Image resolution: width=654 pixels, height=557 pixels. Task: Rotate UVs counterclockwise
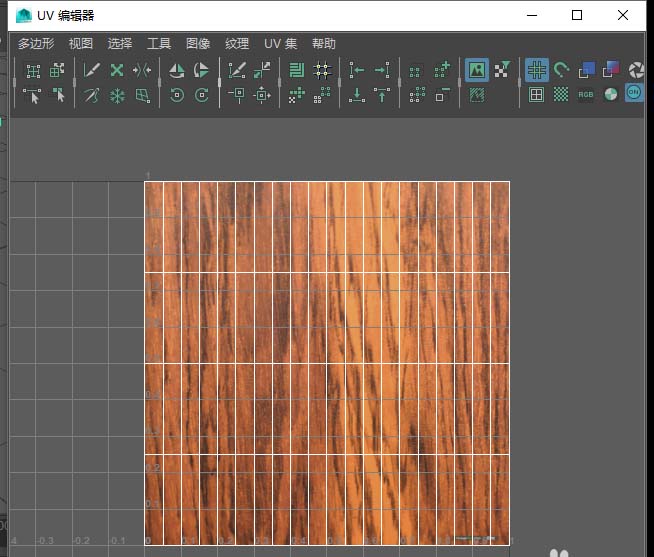[177, 95]
